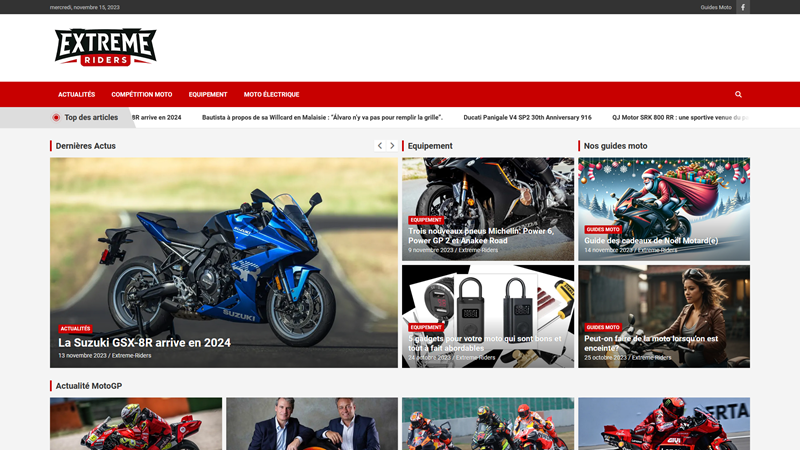Click Equipement tag on gadgets article
This screenshot has height=450, width=800.
(426, 327)
